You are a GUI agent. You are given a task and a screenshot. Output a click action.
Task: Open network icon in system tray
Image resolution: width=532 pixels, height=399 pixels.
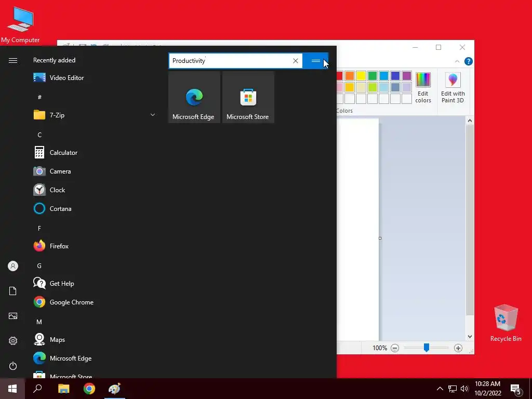tap(453, 389)
